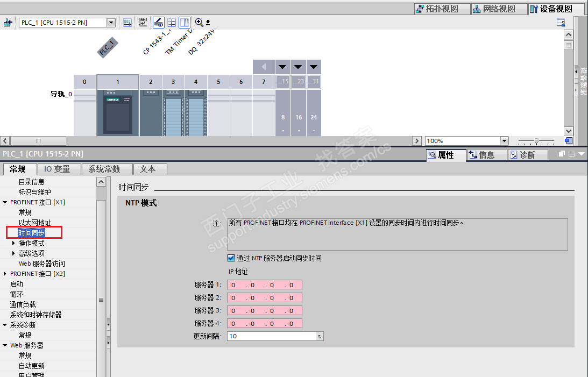Open the zoom tool download arrow
The image size is (588, 377).
pyautogui.click(x=208, y=23)
